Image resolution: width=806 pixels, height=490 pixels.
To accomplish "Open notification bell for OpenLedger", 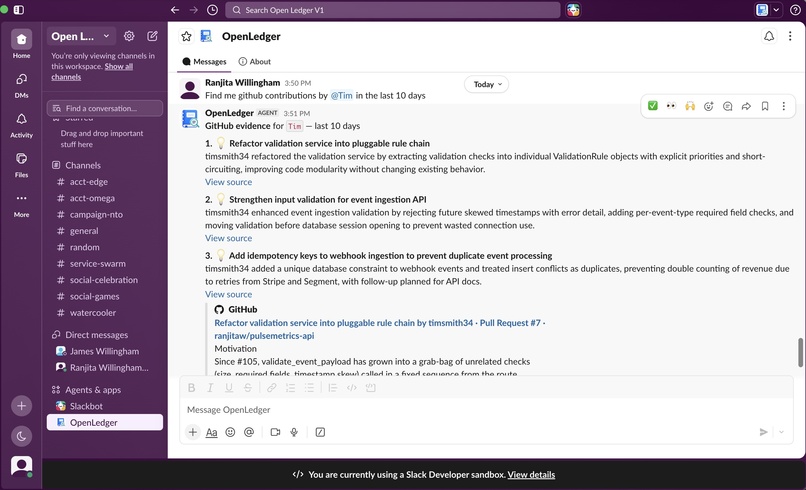I will click(769, 36).
